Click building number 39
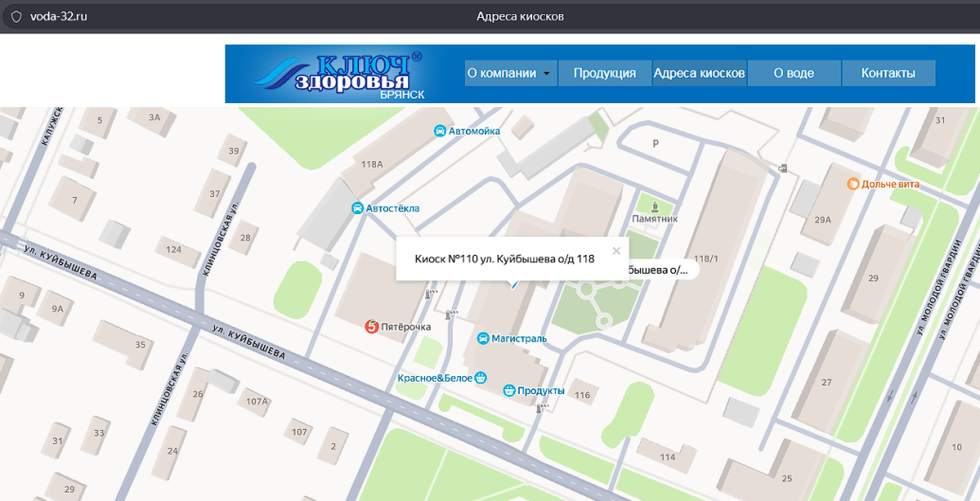The width and height of the screenshot is (980, 501). pyautogui.click(x=234, y=151)
